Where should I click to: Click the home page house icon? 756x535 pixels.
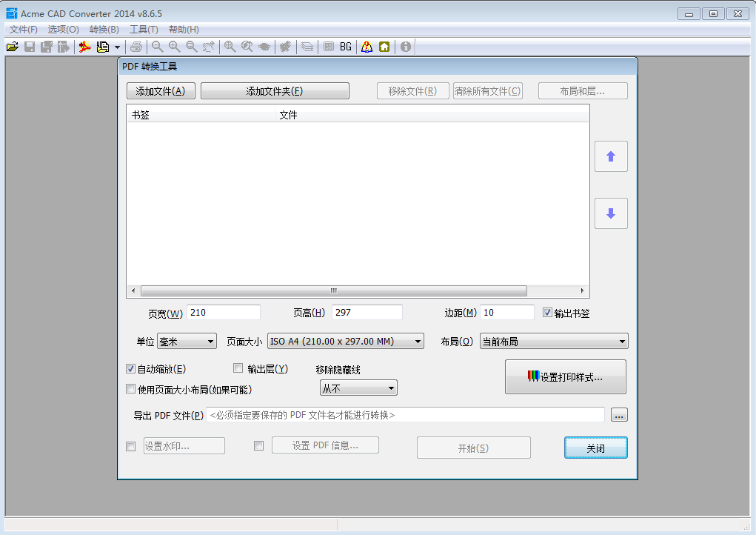coord(384,47)
